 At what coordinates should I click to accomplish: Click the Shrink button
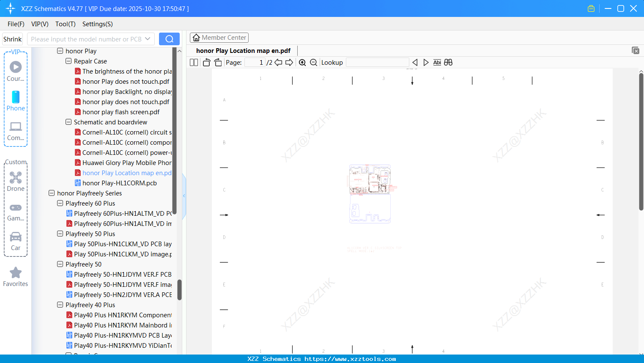point(13,39)
